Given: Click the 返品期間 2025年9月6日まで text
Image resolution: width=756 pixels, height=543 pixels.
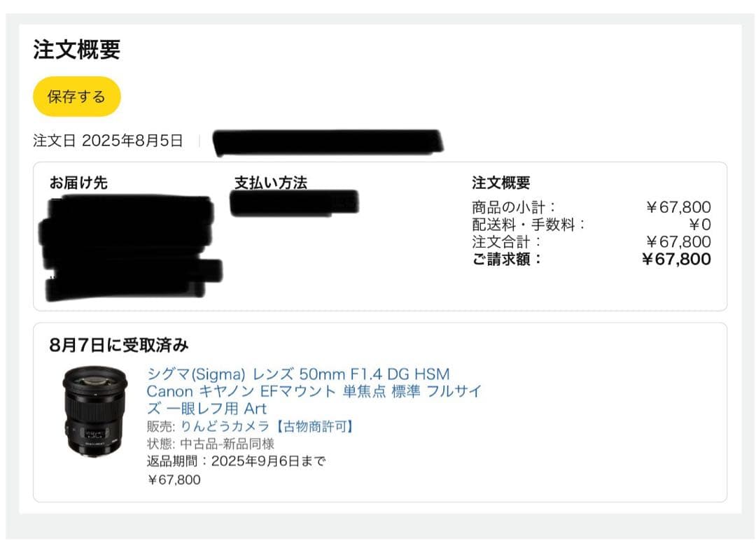Looking at the screenshot, I should coord(237,461).
